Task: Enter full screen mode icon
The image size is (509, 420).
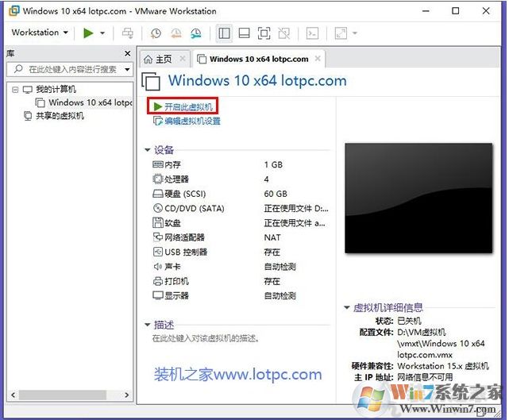Action: pos(264,33)
